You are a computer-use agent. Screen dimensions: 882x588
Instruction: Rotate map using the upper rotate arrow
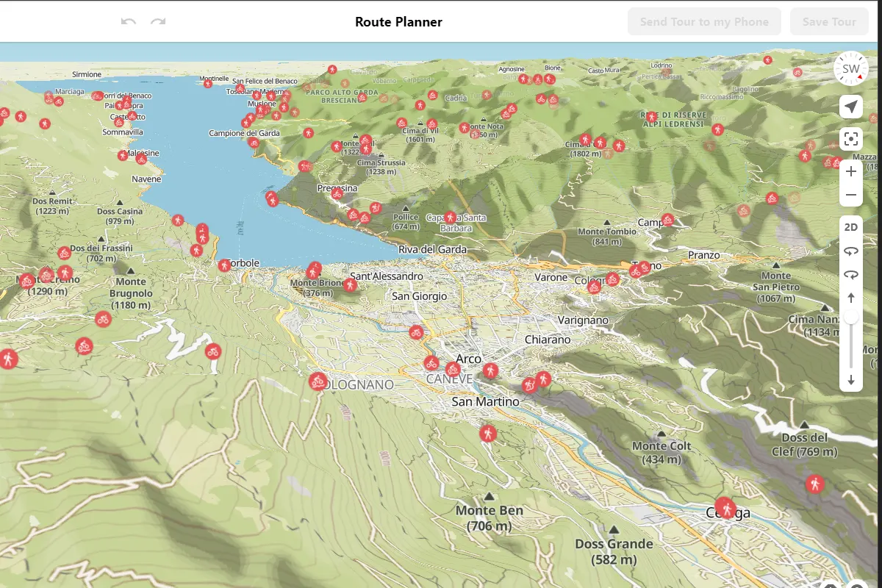(850, 251)
